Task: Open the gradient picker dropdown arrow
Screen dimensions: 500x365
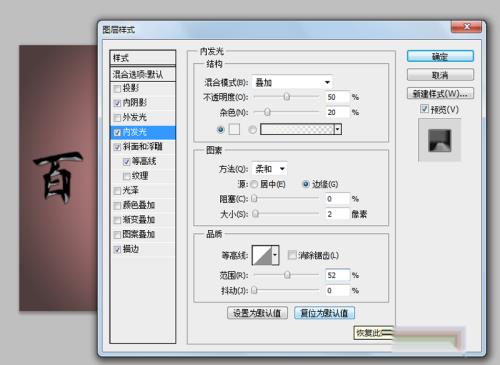Action: click(x=338, y=129)
